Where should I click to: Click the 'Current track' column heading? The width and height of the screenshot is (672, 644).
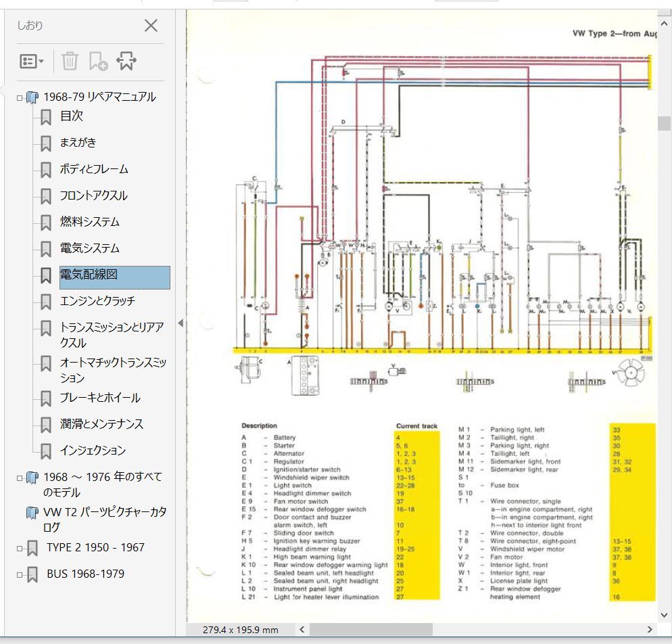pyautogui.click(x=416, y=425)
